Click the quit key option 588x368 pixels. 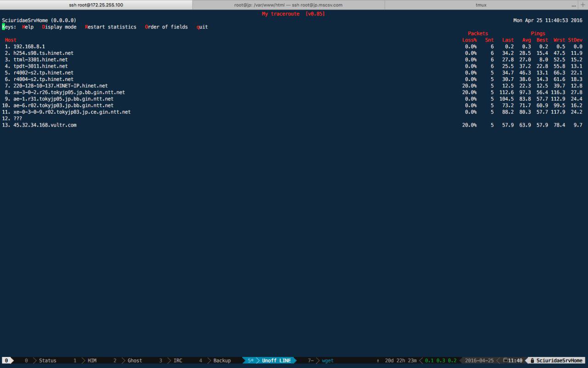point(202,27)
